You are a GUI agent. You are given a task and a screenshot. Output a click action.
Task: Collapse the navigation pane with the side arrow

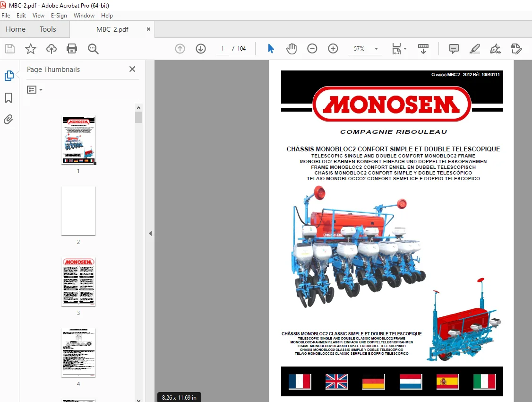pyautogui.click(x=150, y=233)
